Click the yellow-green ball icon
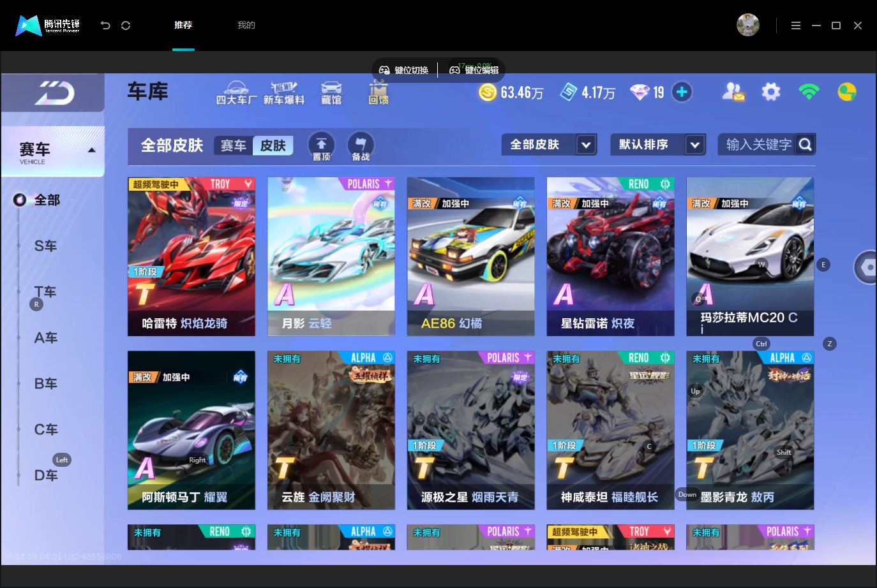The image size is (877, 588). 847,92
